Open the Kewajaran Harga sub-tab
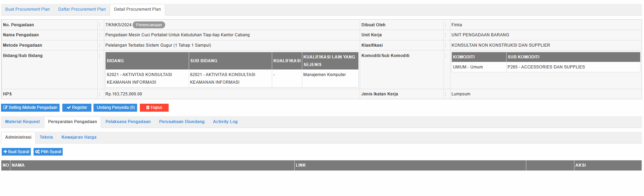 tap(79, 137)
